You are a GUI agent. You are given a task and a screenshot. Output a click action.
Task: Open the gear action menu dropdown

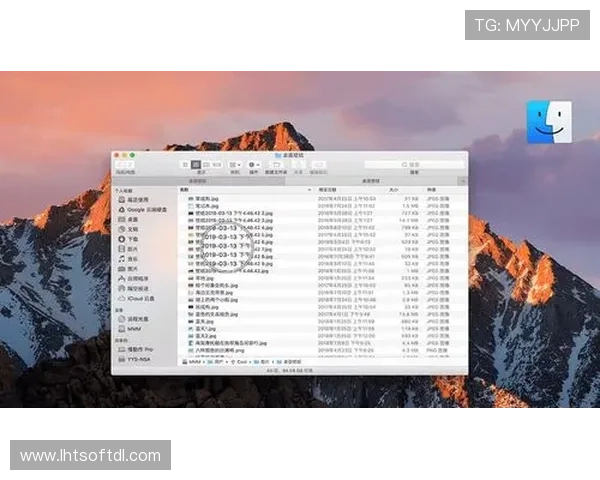[x=254, y=164]
